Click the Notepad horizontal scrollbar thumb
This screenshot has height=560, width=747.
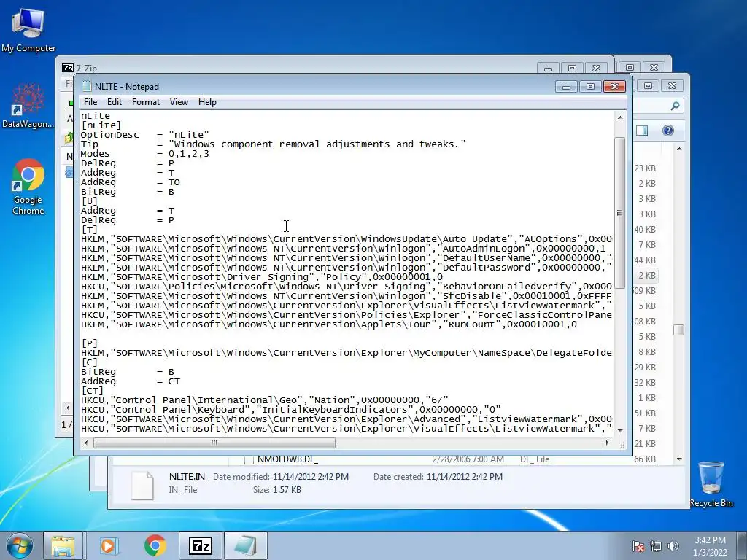[x=214, y=443]
